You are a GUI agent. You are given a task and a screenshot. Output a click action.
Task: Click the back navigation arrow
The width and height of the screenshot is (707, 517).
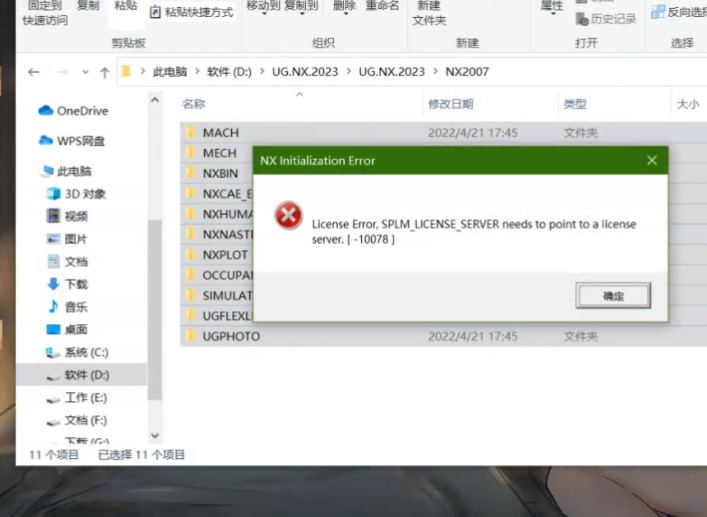click(x=34, y=72)
